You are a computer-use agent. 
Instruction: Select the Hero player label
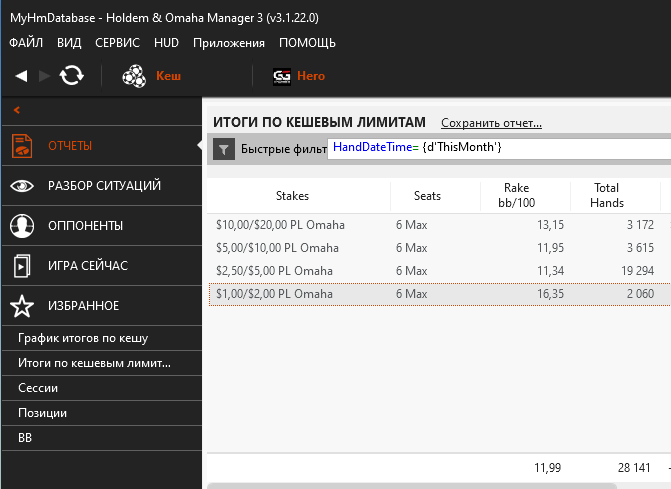(311, 76)
